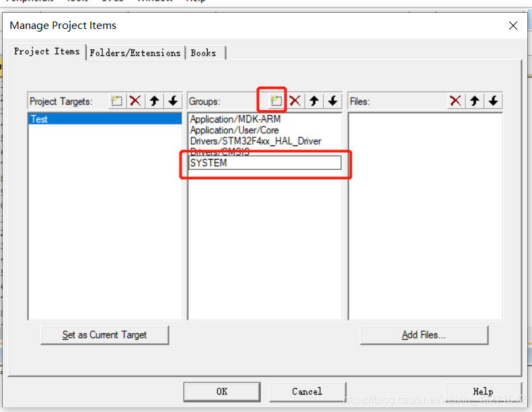This screenshot has width=532, height=412.
Task: Open the Folders/Extensions tab
Action: (135, 53)
